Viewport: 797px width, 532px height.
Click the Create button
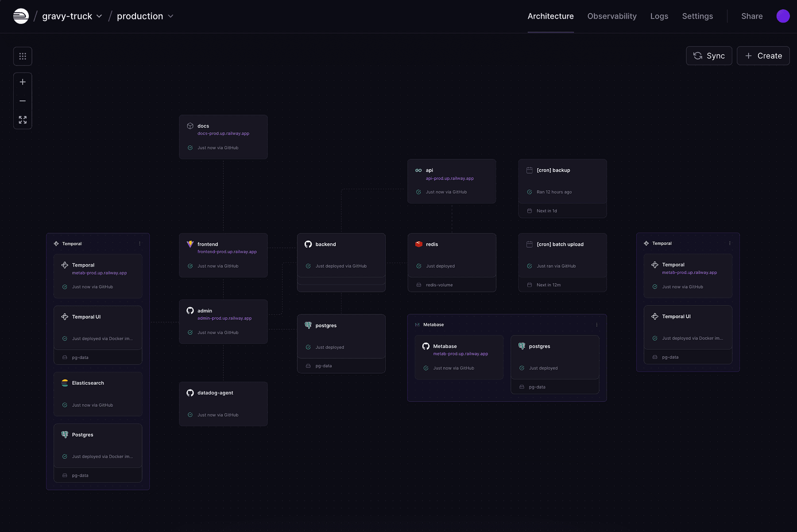point(763,56)
